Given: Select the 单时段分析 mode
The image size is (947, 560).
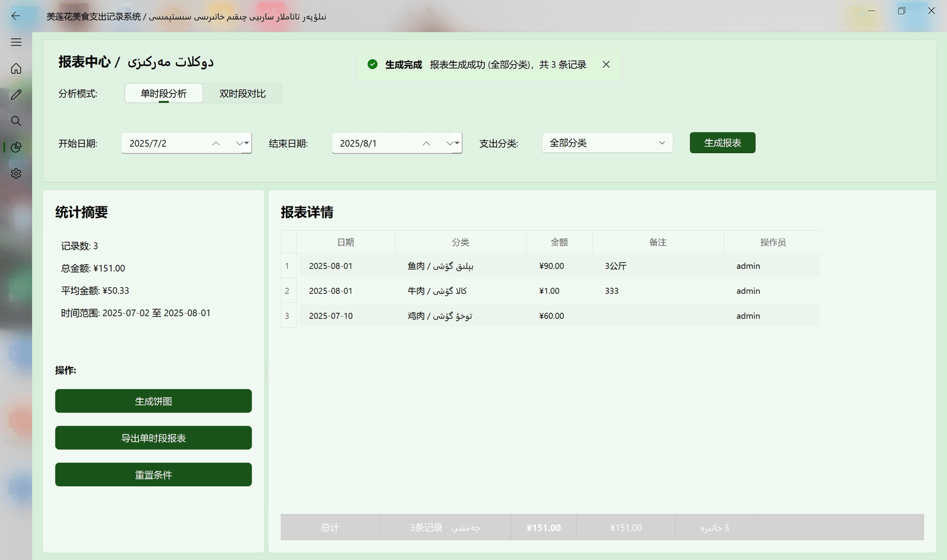Looking at the screenshot, I should [163, 94].
